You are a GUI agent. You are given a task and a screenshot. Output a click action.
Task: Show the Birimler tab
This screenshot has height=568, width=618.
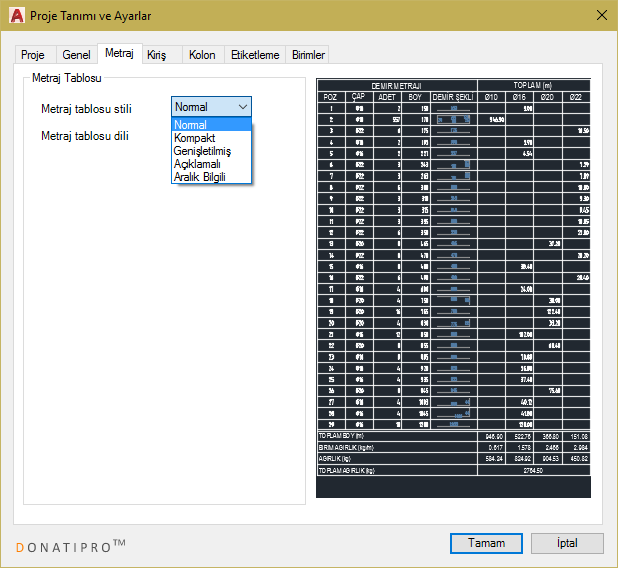308,55
